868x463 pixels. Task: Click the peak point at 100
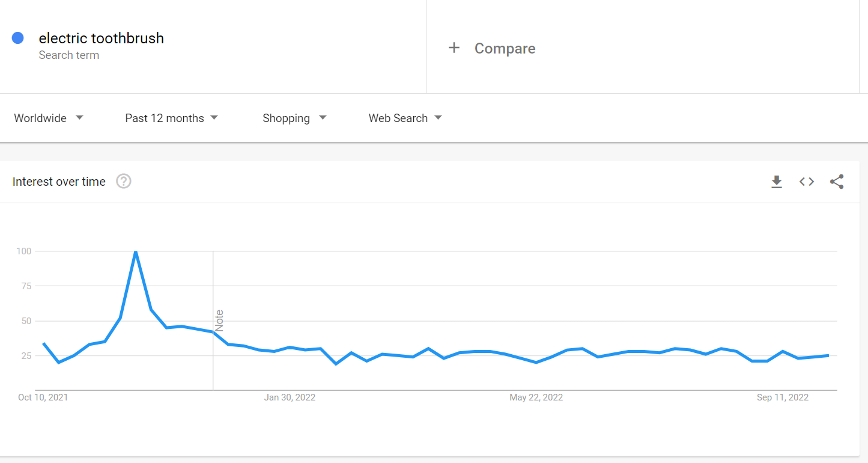pyautogui.click(x=136, y=251)
